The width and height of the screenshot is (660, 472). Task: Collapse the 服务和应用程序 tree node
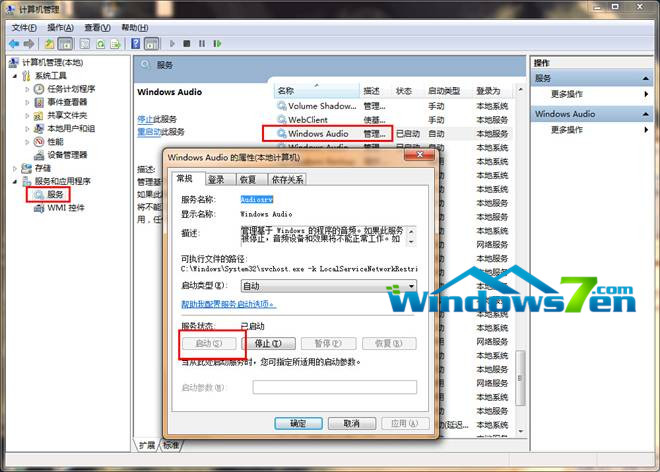pyautogui.click(x=13, y=181)
